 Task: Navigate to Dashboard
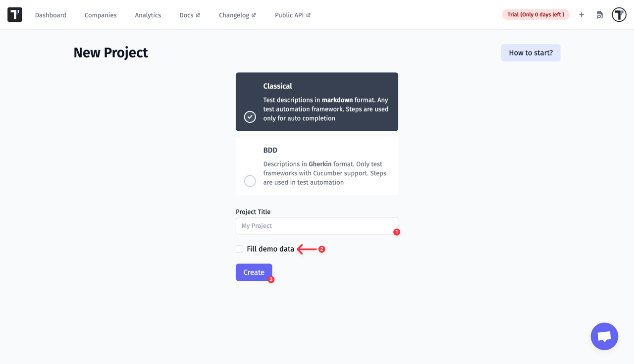point(51,15)
